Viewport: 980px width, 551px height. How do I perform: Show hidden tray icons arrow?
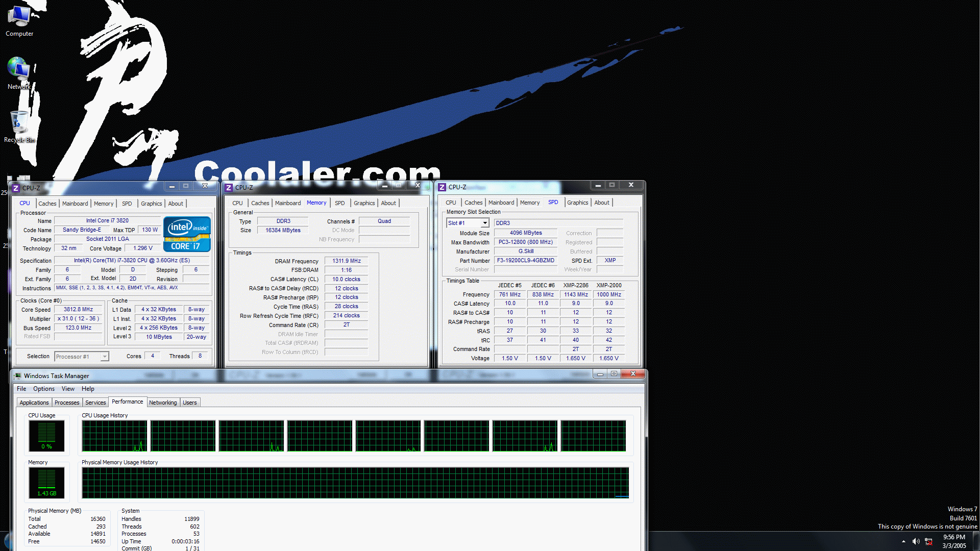click(x=903, y=541)
